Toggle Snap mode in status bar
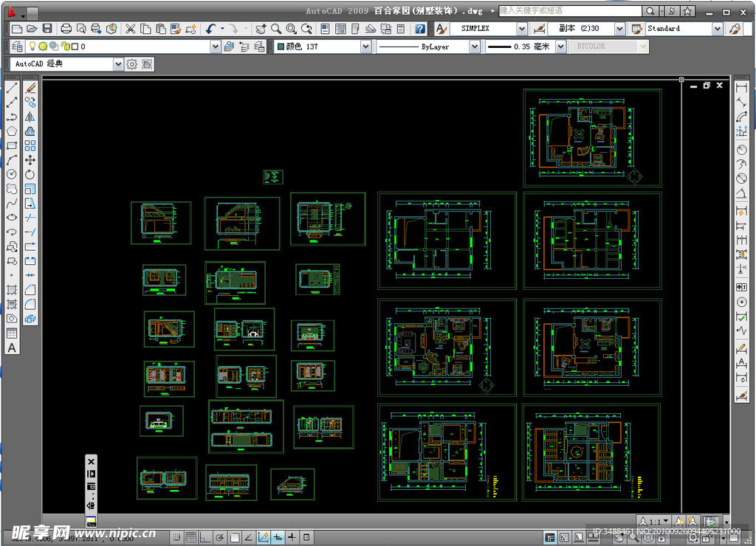 tap(176, 537)
